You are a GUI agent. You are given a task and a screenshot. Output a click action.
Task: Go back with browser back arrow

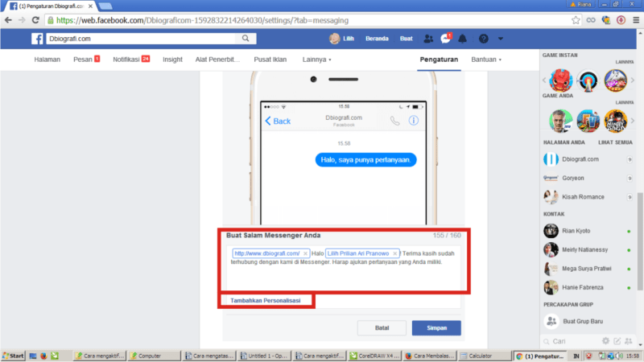tap(8, 20)
